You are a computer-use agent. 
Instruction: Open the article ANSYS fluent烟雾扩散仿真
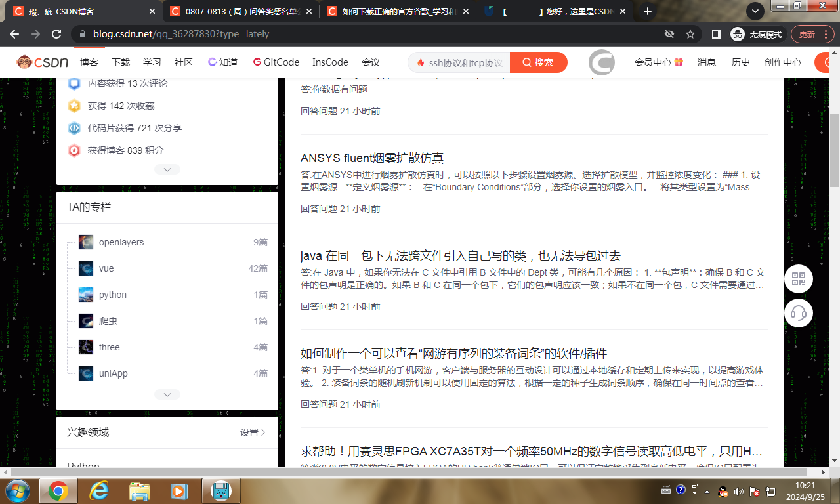click(x=372, y=157)
